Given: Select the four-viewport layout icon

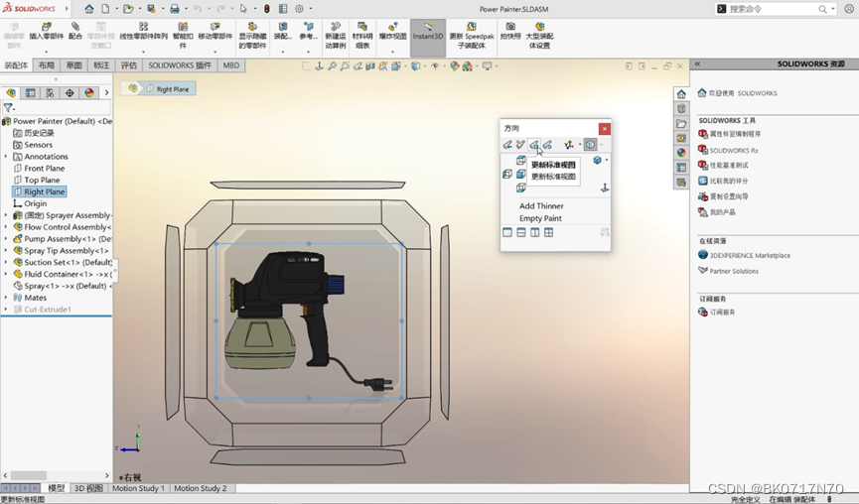Looking at the screenshot, I should click(548, 232).
